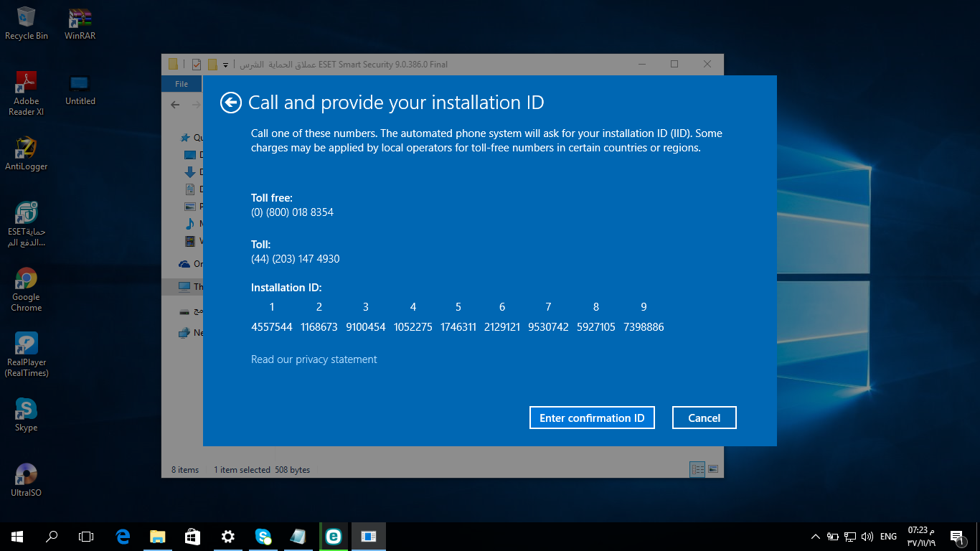The image size is (980, 551).
Task: Click the toll number (44) (203) 147 4930
Action: 295,258
